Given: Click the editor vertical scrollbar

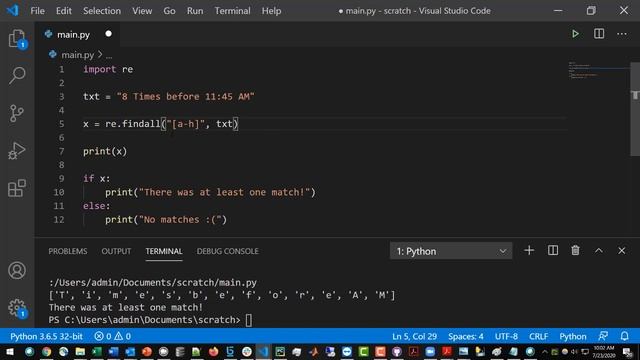Looking at the screenshot, I should point(635,109).
